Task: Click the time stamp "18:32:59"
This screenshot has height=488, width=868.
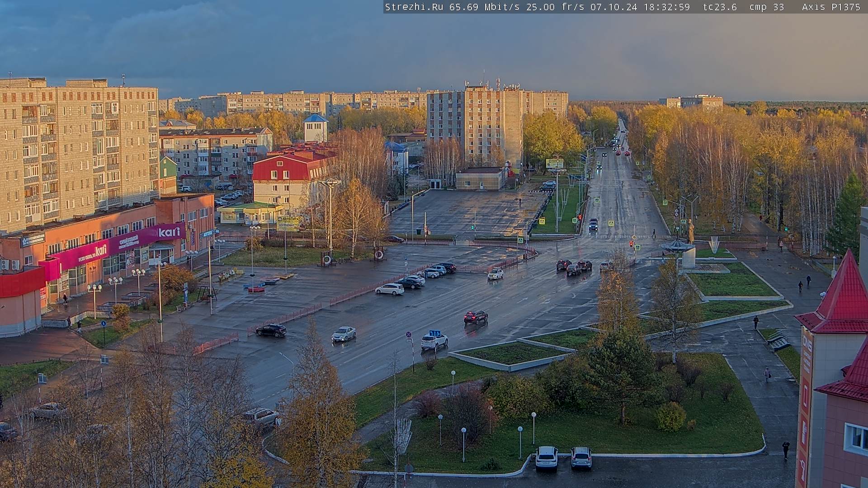Action: (x=666, y=7)
